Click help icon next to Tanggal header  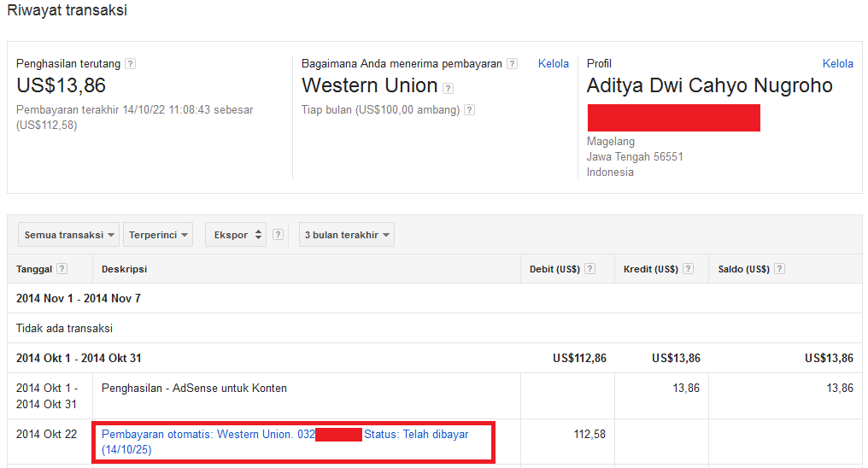(62, 269)
